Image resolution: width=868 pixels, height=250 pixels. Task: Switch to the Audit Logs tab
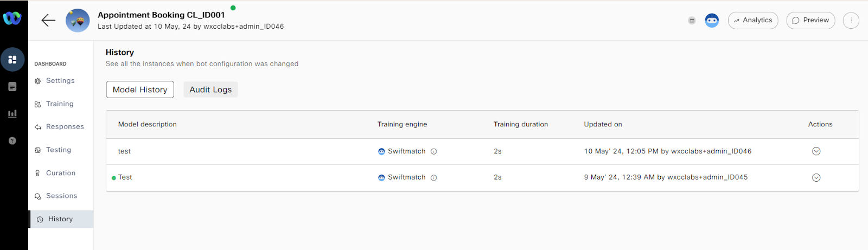click(210, 89)
